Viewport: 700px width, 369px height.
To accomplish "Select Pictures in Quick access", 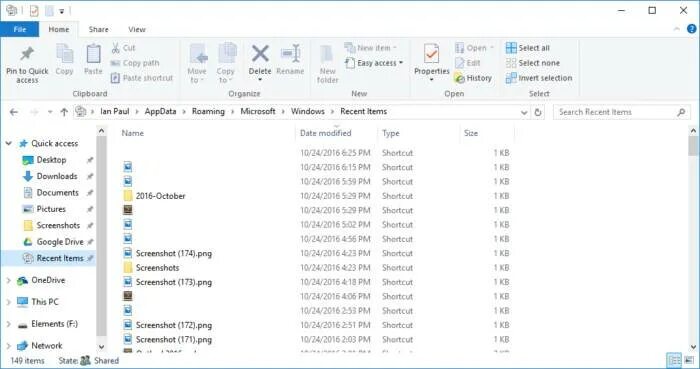I will coord(51,209).
